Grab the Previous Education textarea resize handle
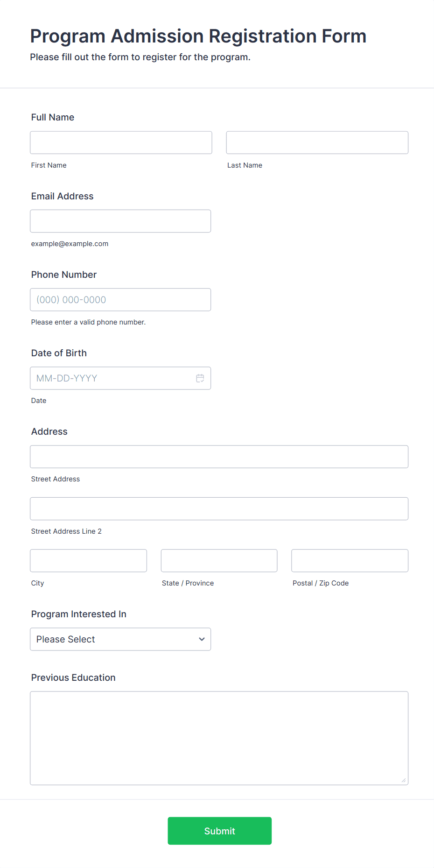 coord(404,780)
